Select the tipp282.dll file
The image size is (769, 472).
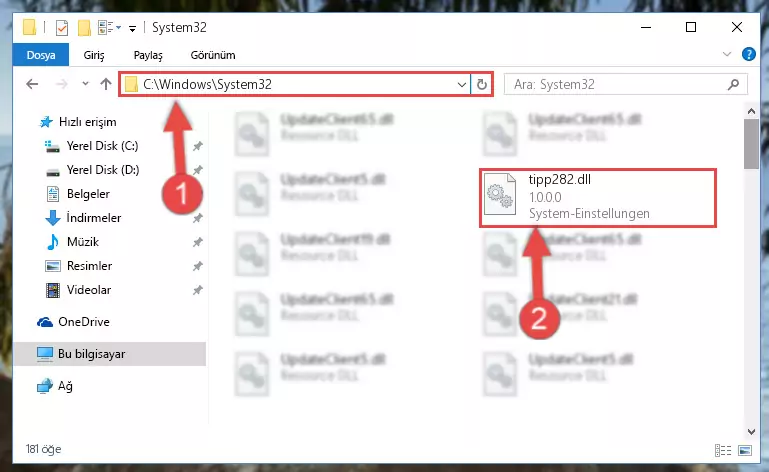coord(598,197)
